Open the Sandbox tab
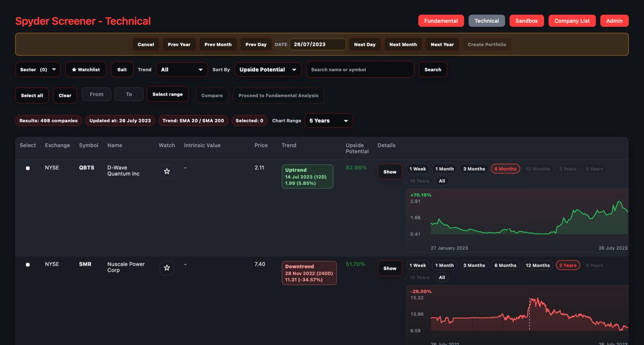The height and width of the screenshot is (345, 644). 527,21
